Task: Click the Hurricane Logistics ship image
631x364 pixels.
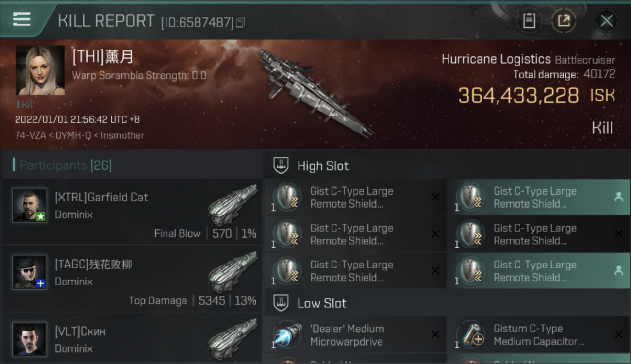Action: pyautogui.click(x=315, y=92)
